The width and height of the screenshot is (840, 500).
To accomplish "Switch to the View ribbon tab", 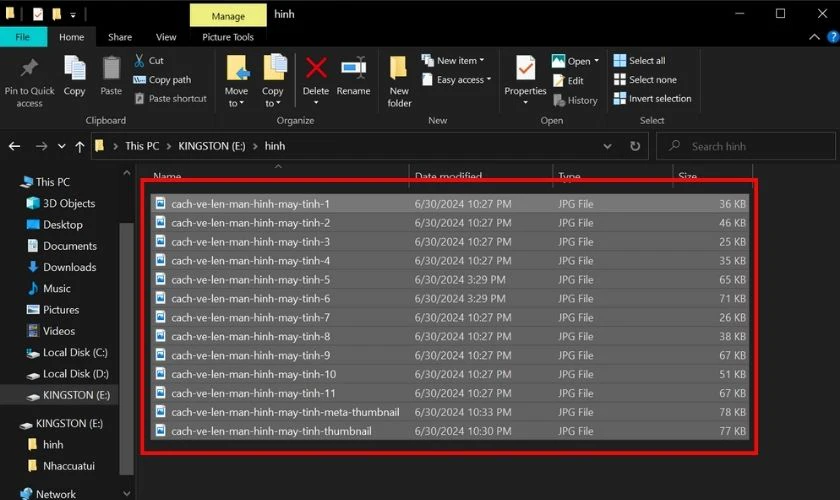I will (166, 37).
